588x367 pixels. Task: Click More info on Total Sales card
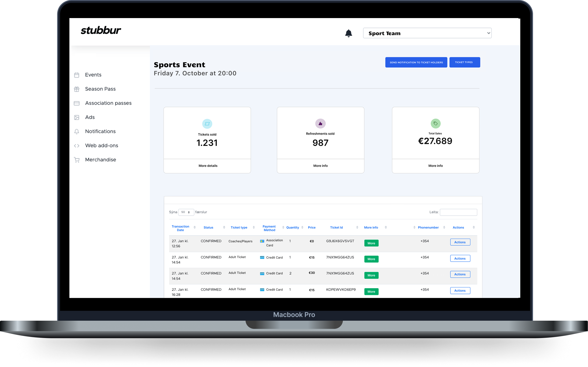[x=435, y=166]
